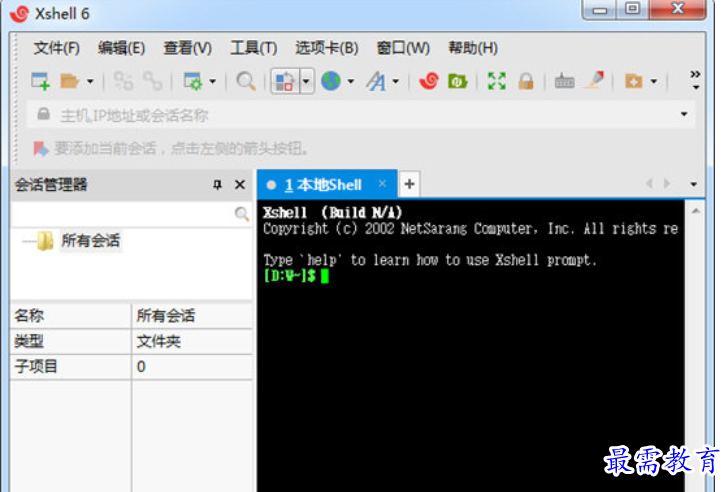Screen dimensions: 728x492
Task: Expand the globe icon dropdown arrow
Action: click(351, 82)
